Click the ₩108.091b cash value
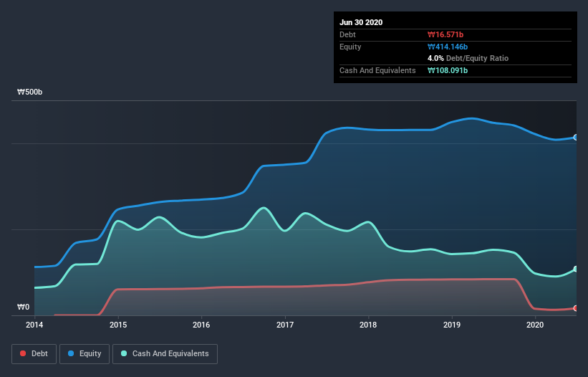 tap(448, 70)
